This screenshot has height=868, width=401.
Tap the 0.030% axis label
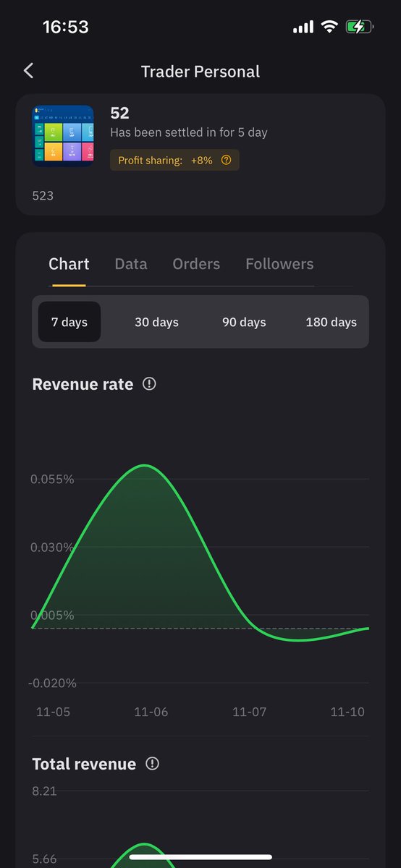(x=52, y=547)
